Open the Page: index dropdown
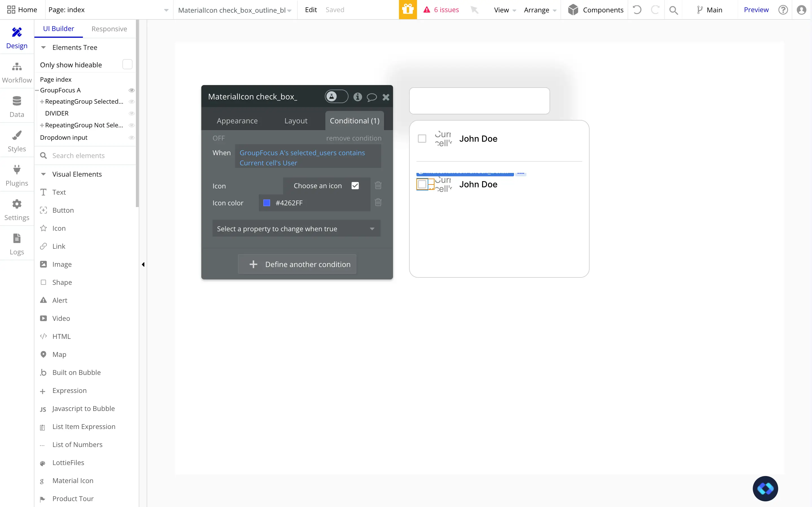This screenshot has width=812, height=507. pos(108,10)
